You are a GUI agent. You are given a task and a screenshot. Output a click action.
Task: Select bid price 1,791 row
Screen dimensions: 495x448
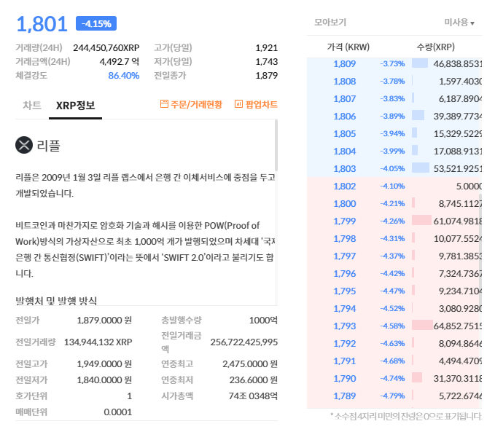coord(394,361)
